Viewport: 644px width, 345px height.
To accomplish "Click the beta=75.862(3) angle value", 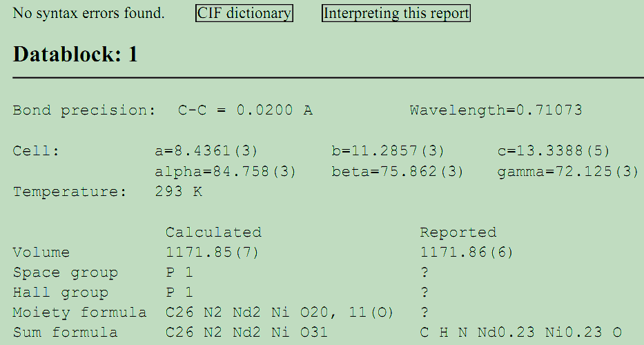I will (398, 172).
